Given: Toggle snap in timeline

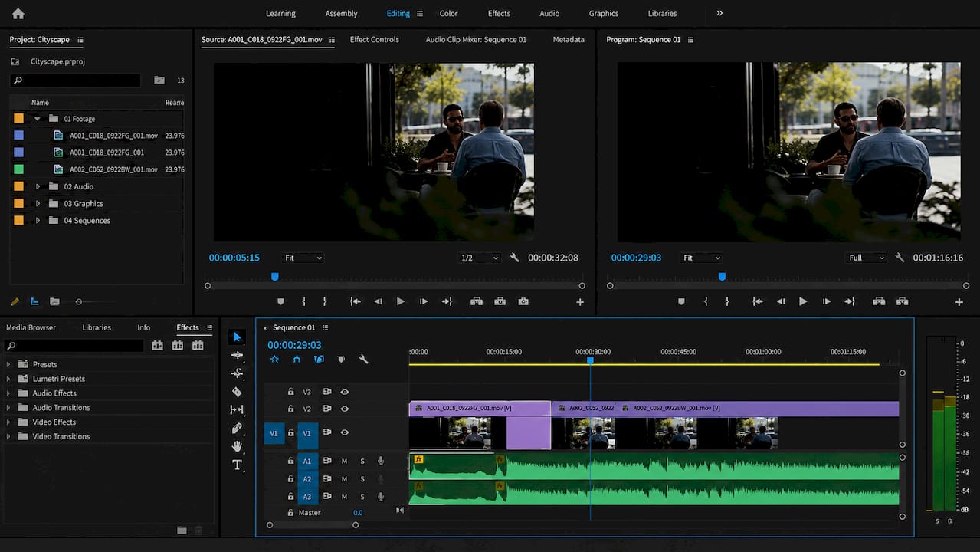Looking at the screenshot, I should click(297, 359).
